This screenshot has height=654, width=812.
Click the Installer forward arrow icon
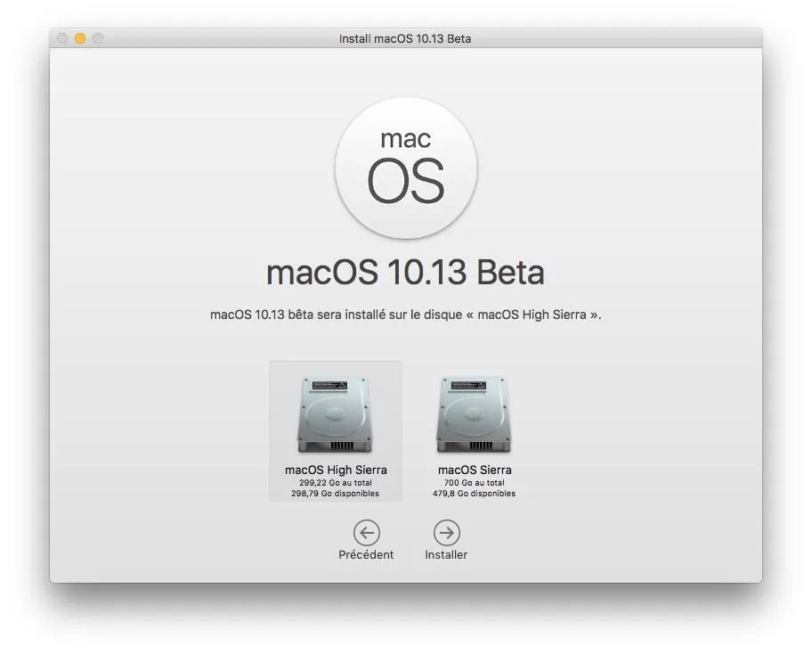446,533
